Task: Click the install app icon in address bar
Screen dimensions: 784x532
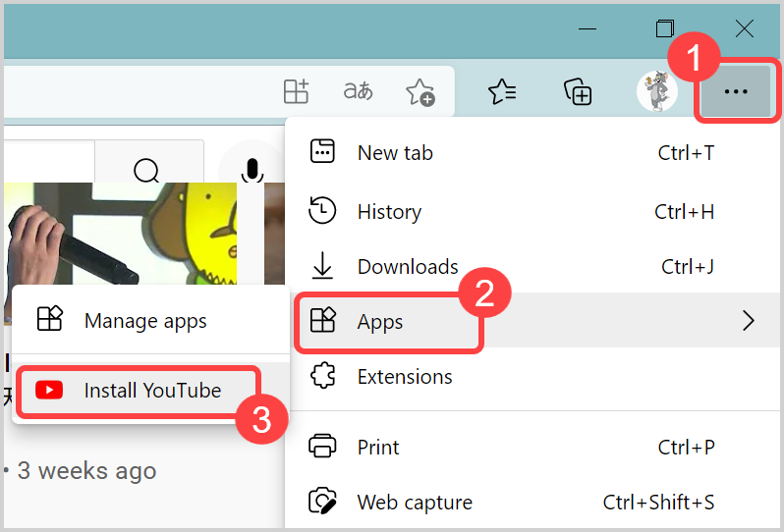Action: click(296, 92)
